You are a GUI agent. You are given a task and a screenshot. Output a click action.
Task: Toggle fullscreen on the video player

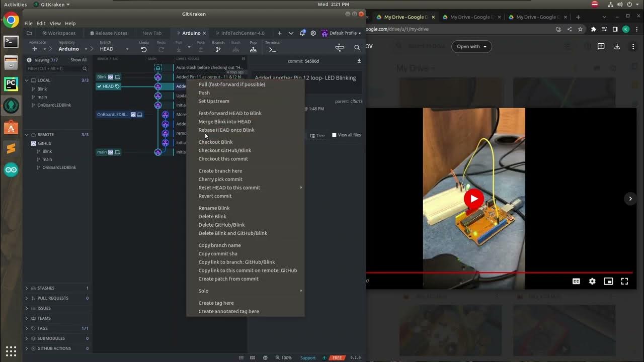coord(624,282)
